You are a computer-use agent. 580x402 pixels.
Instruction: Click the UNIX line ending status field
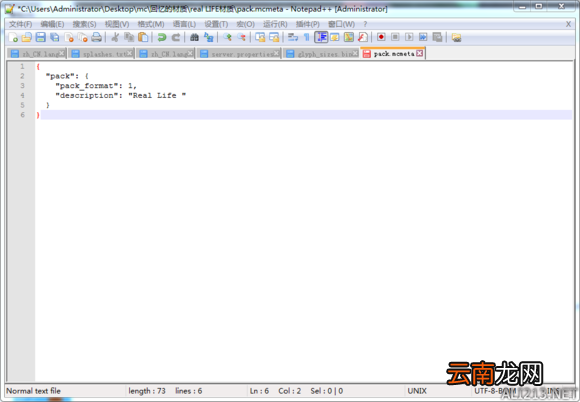pos(417,391)
